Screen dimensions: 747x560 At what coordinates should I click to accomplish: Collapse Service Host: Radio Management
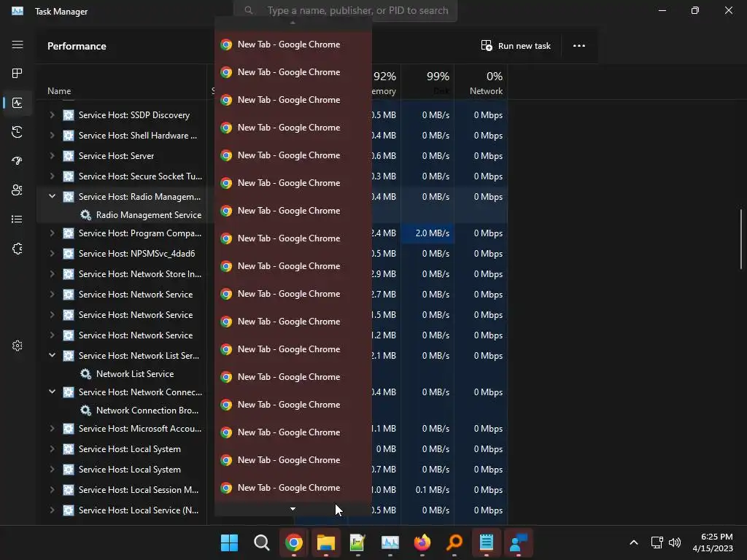tap(52, 196)
